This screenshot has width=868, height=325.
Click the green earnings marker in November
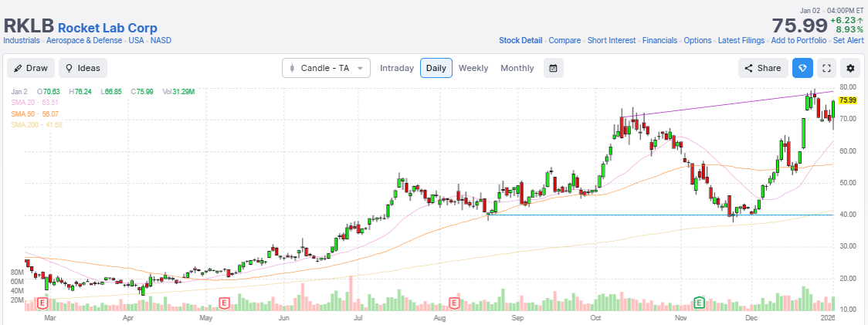[699, 303]
